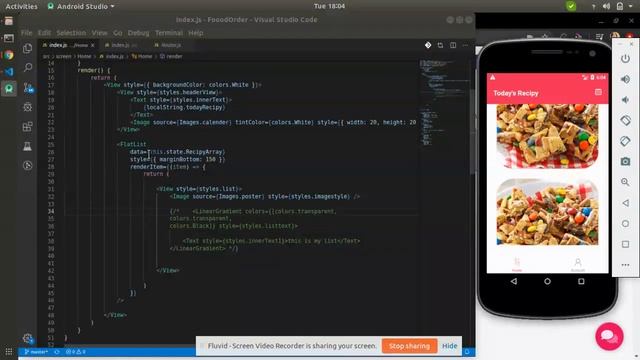Tap the phone's Recents navigation button
The width and height of the screenshot is (640, 360).
[x=581, y=281]
